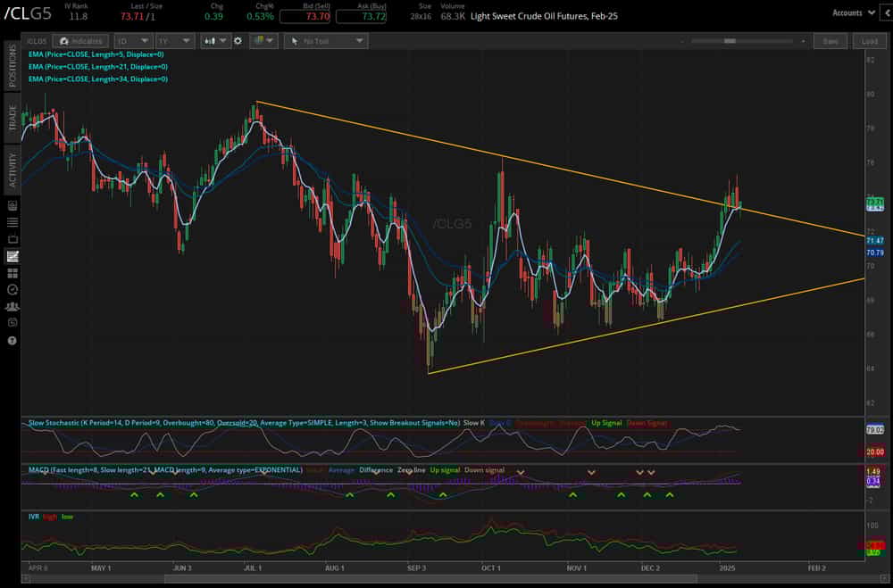Click the Load chart button
893x588 pixels.
(x=870, y=41)
